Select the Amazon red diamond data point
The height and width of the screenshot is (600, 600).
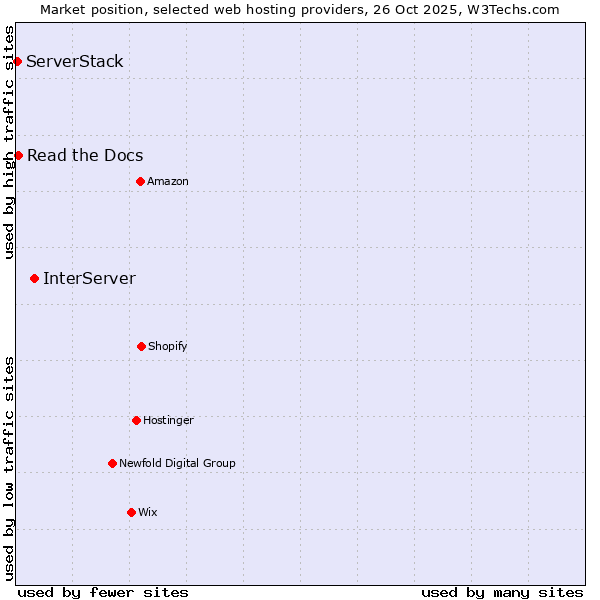[140, 181]
